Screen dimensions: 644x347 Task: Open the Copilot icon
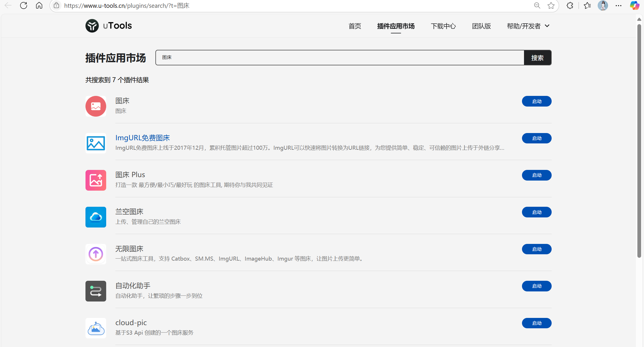(634, 5)
